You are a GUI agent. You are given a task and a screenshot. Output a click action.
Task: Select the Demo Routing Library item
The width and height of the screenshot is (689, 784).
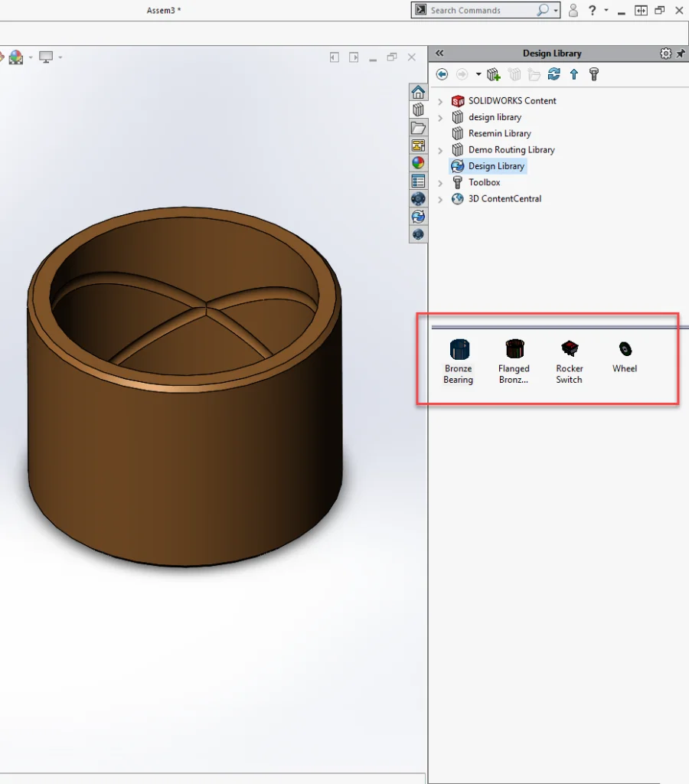click(x=511, y=150)
